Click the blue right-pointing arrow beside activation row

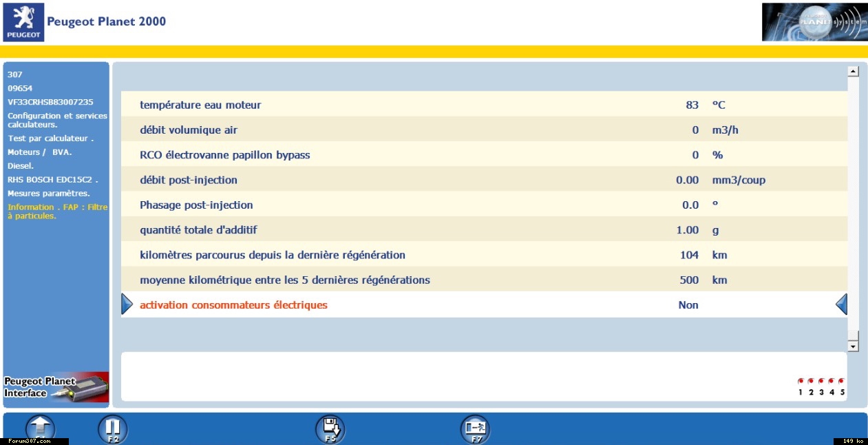(127, 304)
